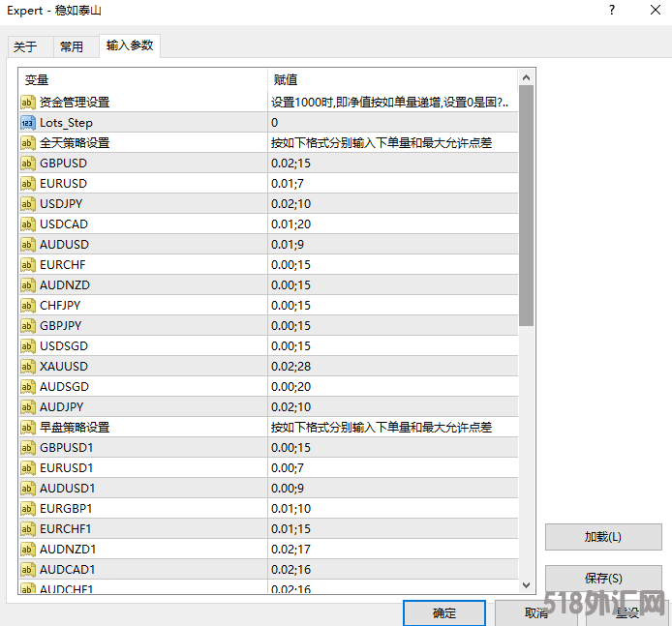Screen dimensions: 672x626
Task: Click the integer icon beside Lots_Step
Action: click(x=28, y=122)
